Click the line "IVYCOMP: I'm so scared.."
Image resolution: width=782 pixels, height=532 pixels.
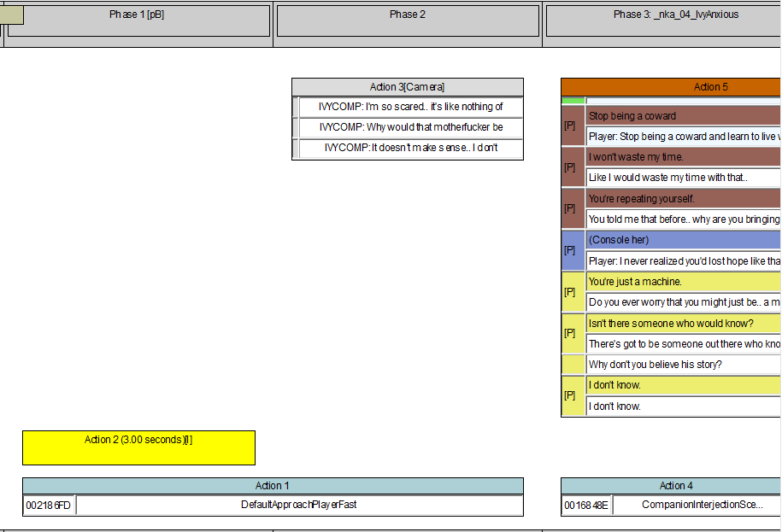coord(410,107)
